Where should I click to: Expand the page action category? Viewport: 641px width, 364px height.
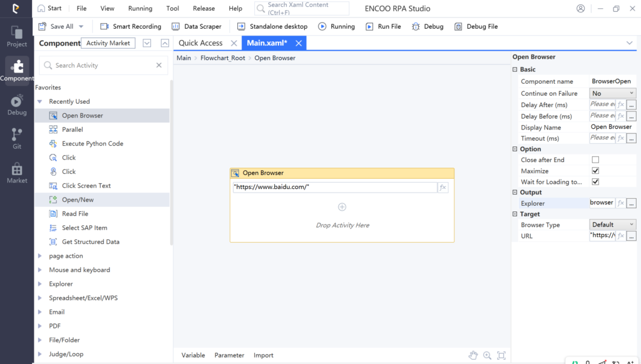click(x=39, y=256)
